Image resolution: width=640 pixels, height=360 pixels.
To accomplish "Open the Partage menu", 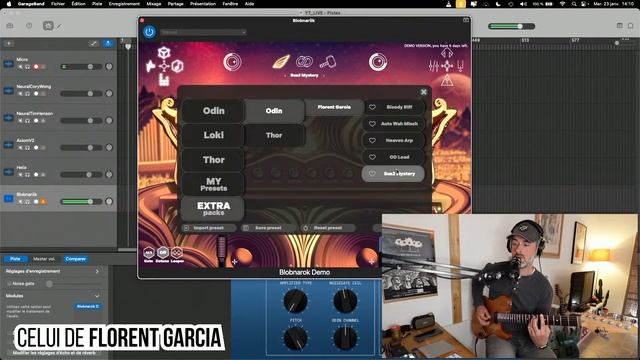I will (x=176, y=4).
